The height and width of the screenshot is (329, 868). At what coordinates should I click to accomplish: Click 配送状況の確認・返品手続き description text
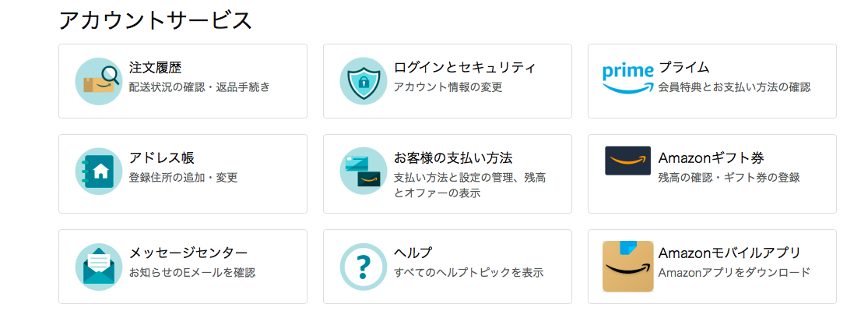click(x=200, y=87)
